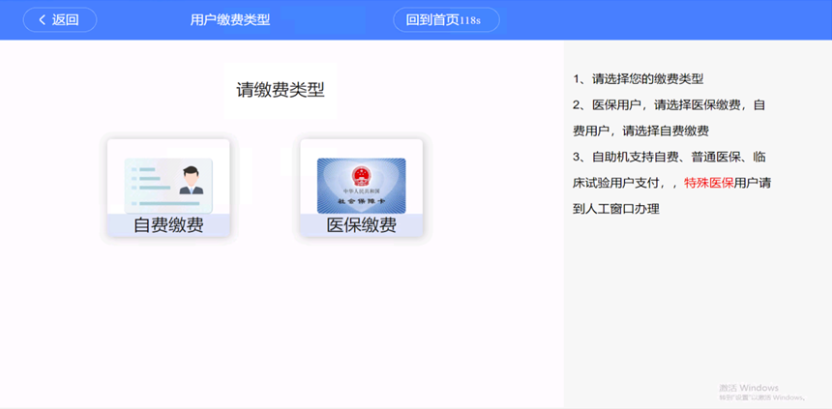Choose the 自费缴费 label

pos(168,225)
